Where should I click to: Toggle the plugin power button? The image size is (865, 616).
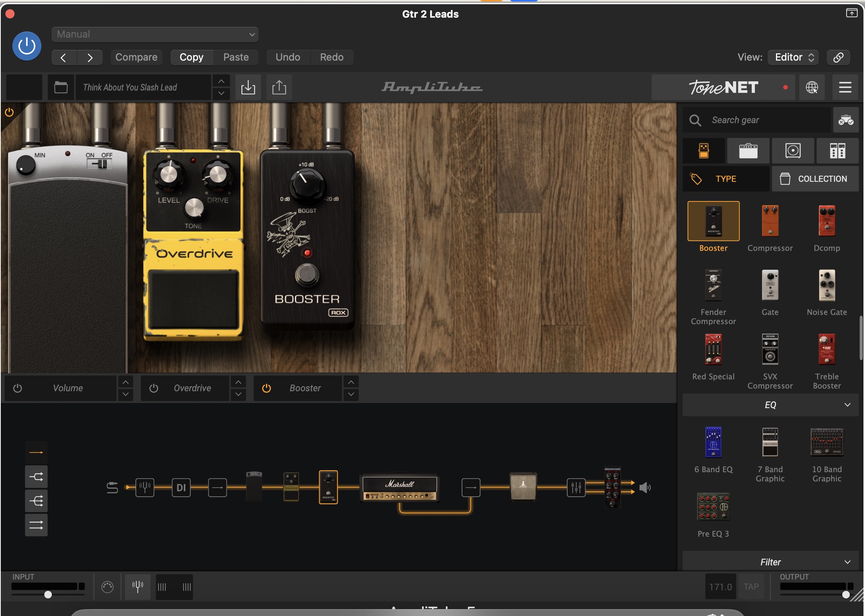27,46
